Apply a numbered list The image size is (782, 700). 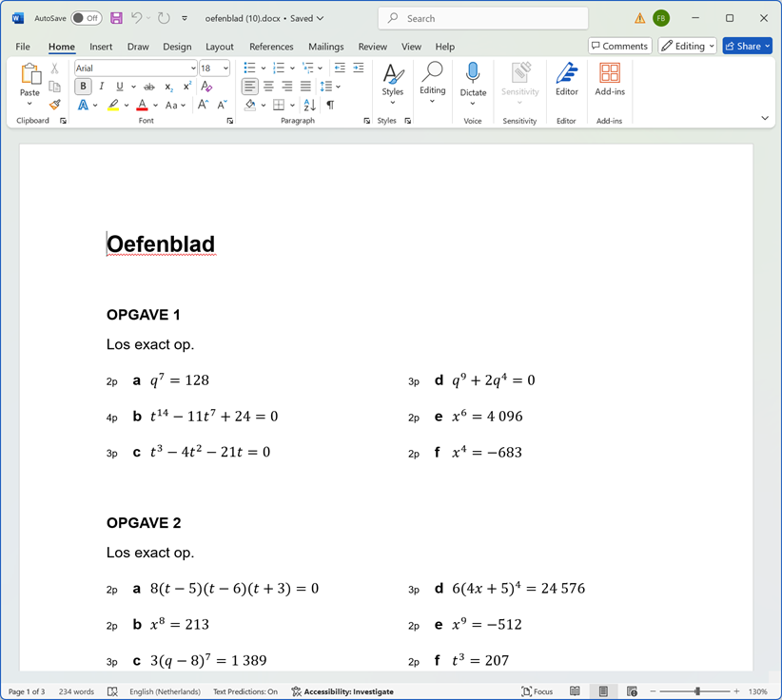(279, 68)
